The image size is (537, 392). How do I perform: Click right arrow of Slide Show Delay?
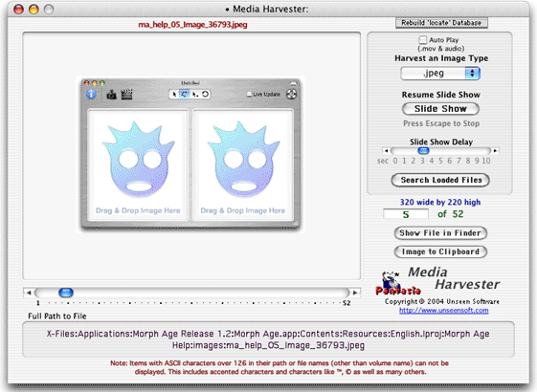pos(495,150)
